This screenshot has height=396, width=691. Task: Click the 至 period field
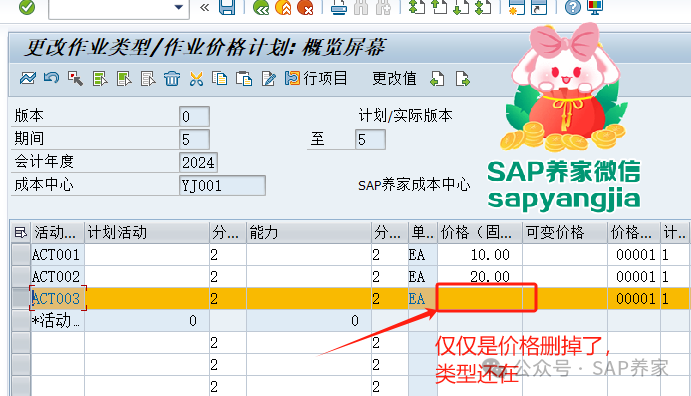[x=370, y=139]
